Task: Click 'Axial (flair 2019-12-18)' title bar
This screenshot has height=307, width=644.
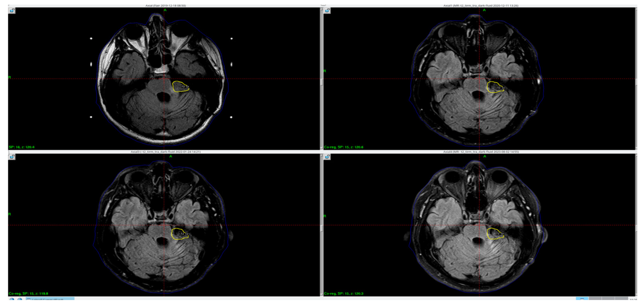Action: 165,6
